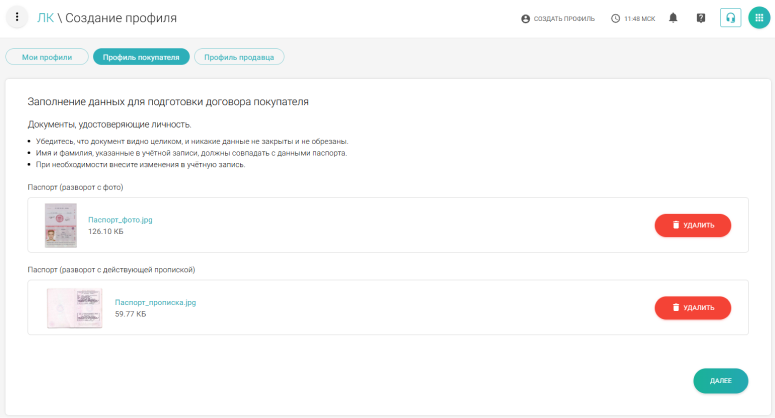Open the apps grid menu
Screen dimensions: 775x418
759,18
